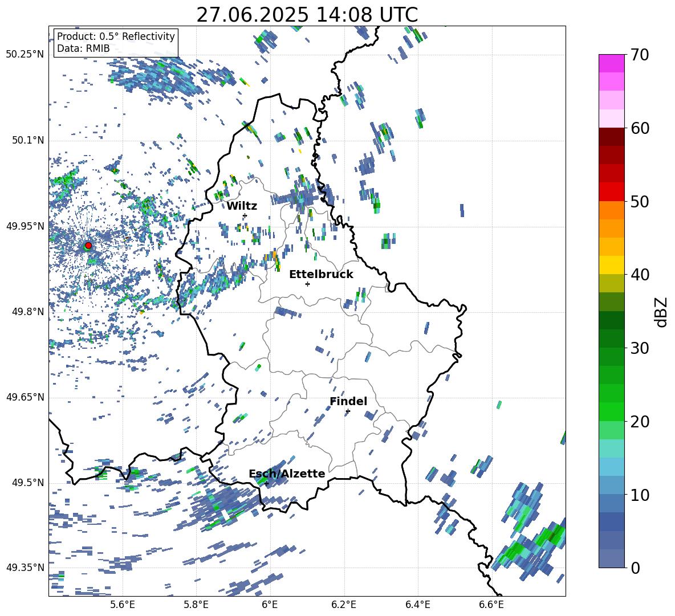
Task: Click the 'Product: 0.5° Reflectivity' text
Action: pos(116,36)
